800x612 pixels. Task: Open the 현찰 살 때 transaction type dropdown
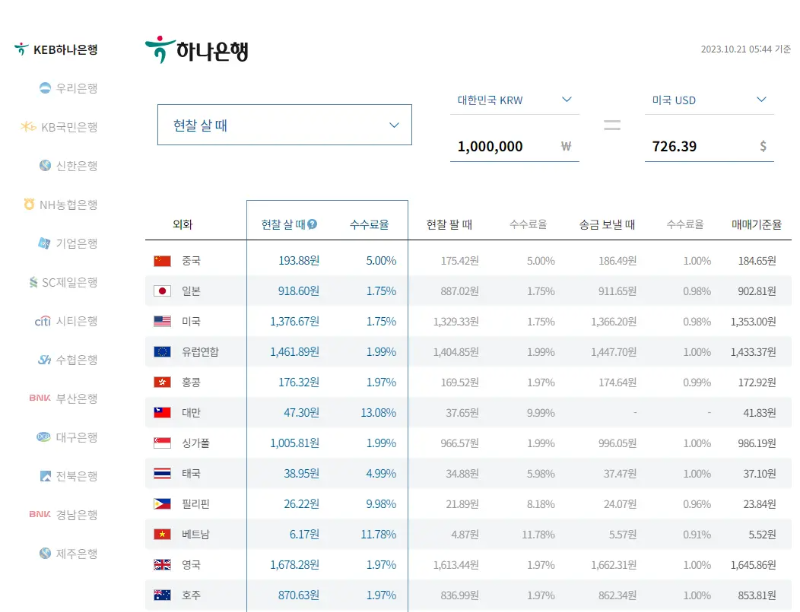click(x=283, y=124)
